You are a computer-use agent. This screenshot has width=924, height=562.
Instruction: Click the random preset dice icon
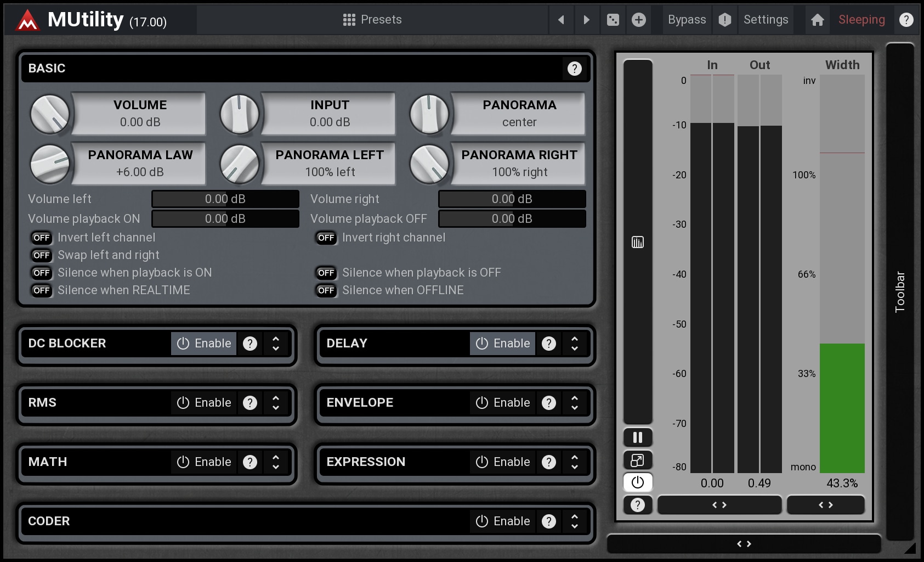click(x=613, y=20)
